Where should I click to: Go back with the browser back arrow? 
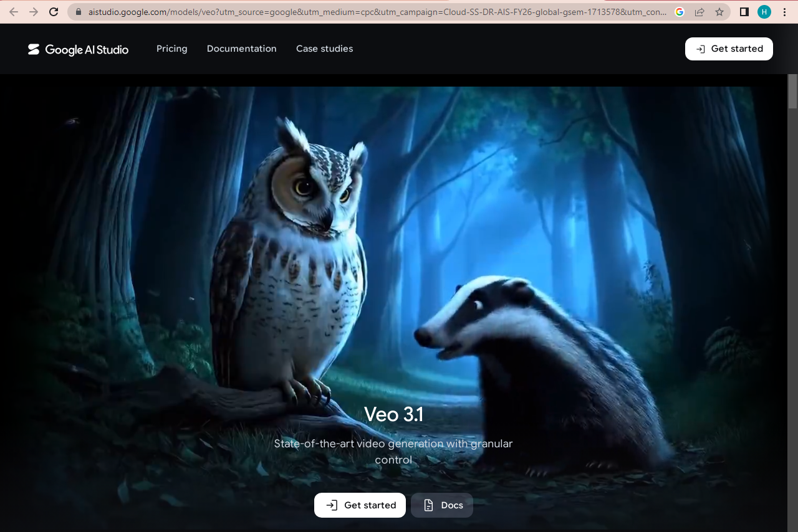[x=14, y=12]
